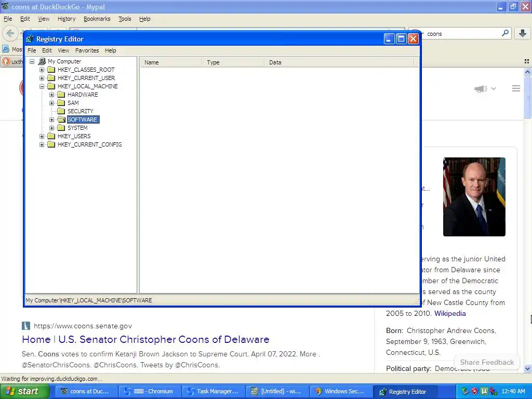Collapse the HKEY_LOCAL_MACHINE tree node
This screenshot has width=532, height=399.
42,87
